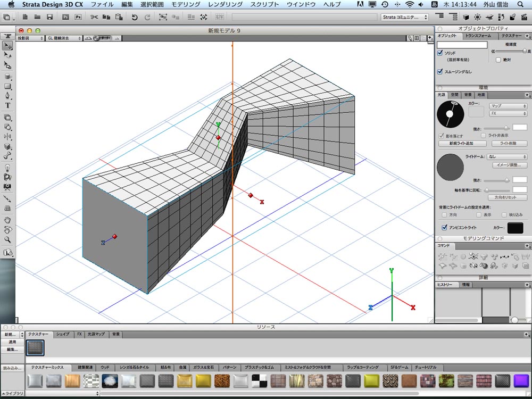
Task: Toggle the 方向 light dome checkbox
Action: tap(444, 215)
